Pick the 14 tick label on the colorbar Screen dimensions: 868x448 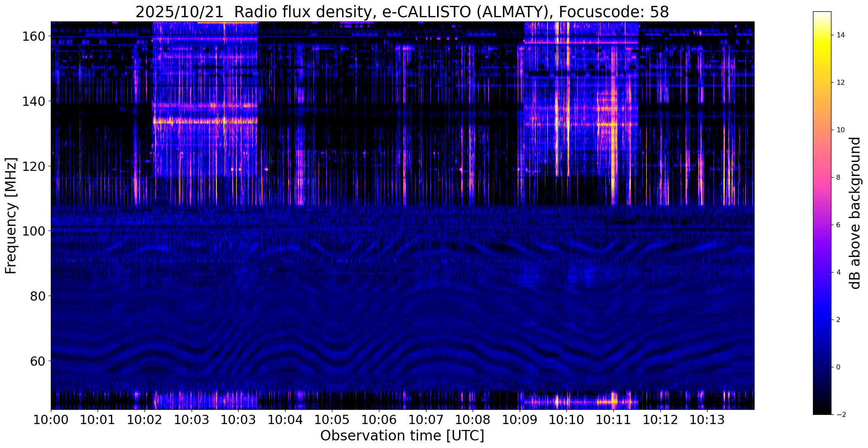point(841,35)
